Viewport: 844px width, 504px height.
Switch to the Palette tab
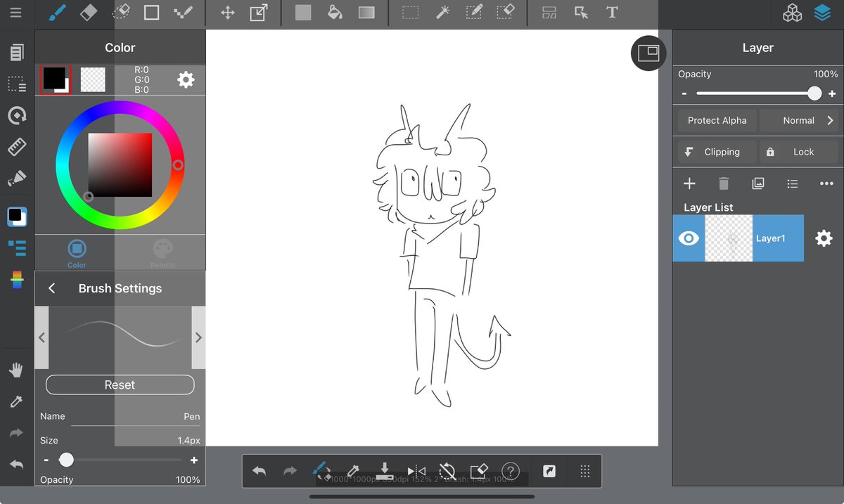pyautogui.click(x=162, y=254)
